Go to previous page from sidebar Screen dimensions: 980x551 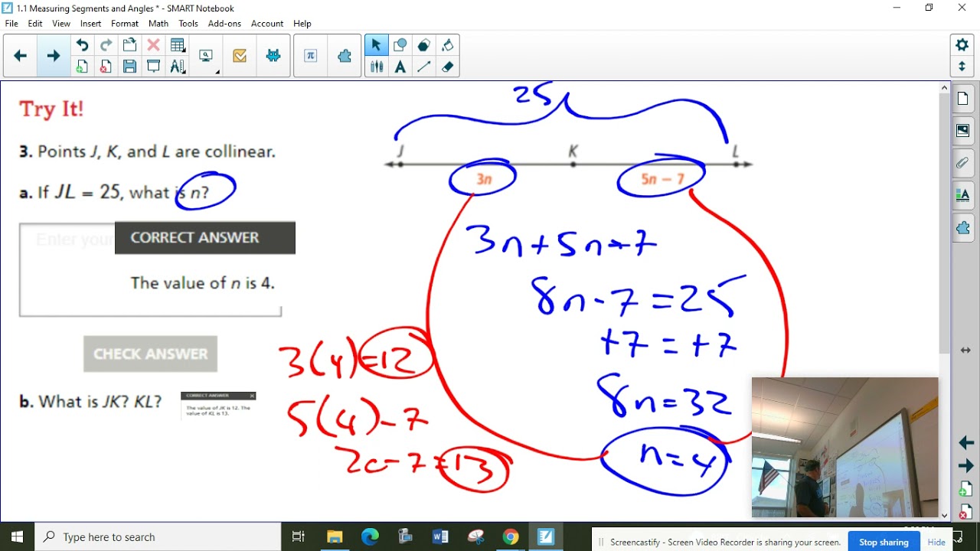pos(965,443)
